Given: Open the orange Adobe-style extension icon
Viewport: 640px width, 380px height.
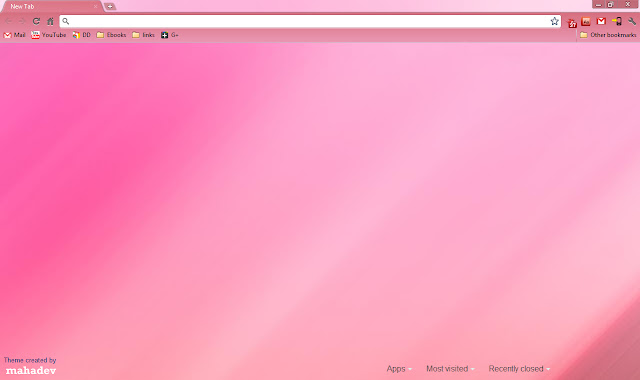Looking at the screenshot, I should (x=586, y=21).
